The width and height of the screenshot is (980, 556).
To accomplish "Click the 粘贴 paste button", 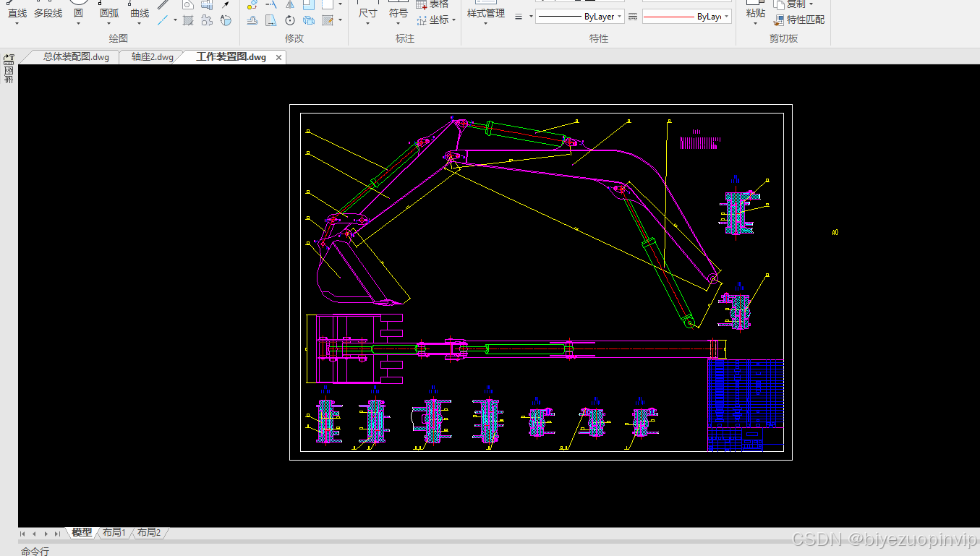I will [755, 13].
